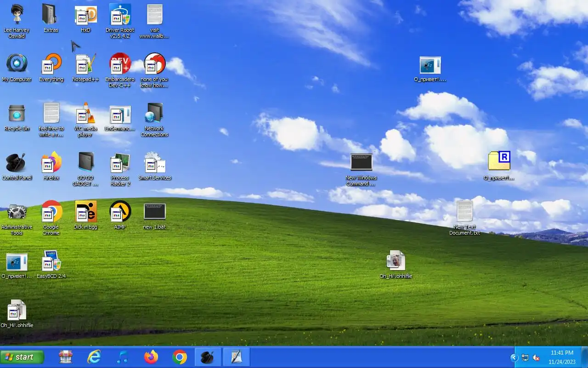Select the Smart Services shortcut

154,166
